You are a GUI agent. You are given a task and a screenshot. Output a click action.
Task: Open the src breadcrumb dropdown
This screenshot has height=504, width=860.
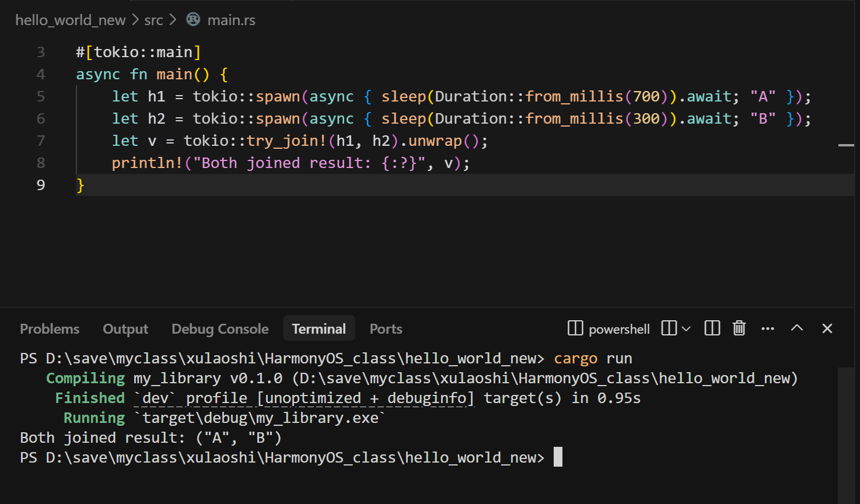(153, 19)
